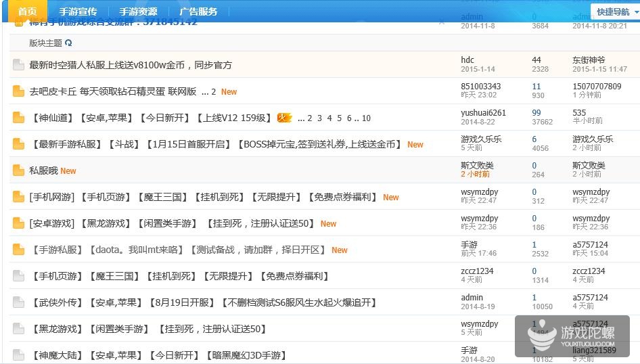This screenshot has width=640, height=364.
Task: Open the 广告服务 navigation tab
Action: point(198,12)
